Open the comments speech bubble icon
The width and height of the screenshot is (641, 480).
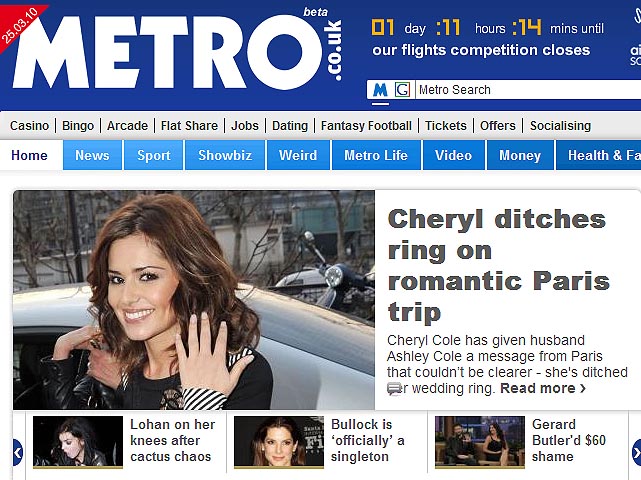394,388
